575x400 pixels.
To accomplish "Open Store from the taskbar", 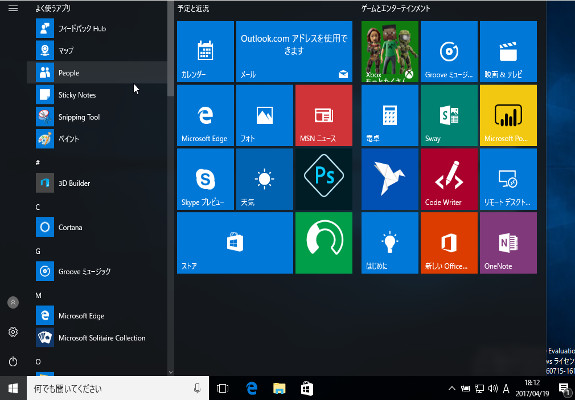I will point(307,388).
